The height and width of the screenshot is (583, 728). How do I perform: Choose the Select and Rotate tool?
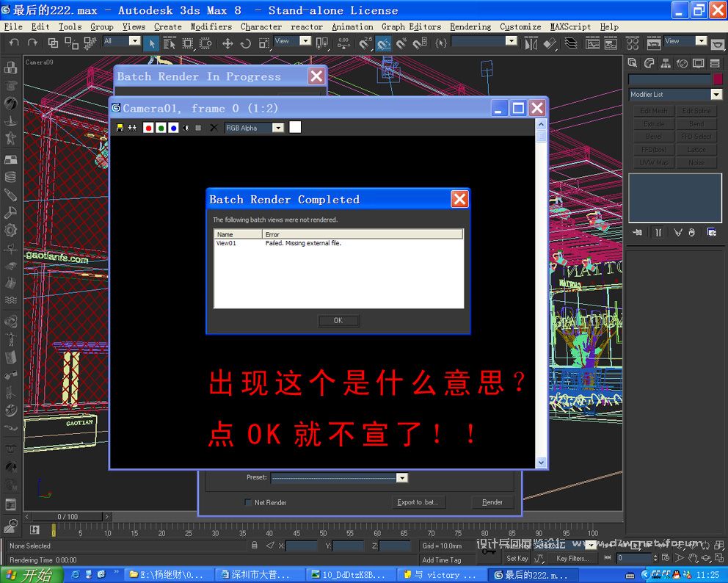[245, 43]
